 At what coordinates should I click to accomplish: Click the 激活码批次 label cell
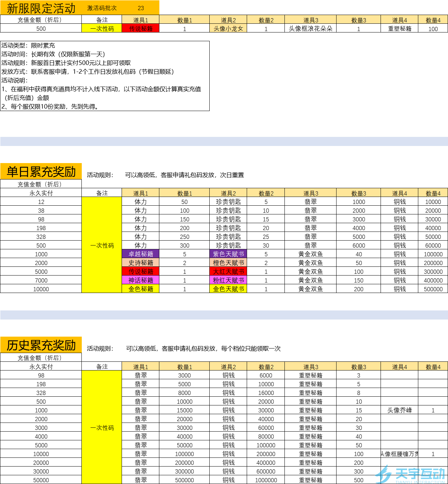[x=102, y=8]
